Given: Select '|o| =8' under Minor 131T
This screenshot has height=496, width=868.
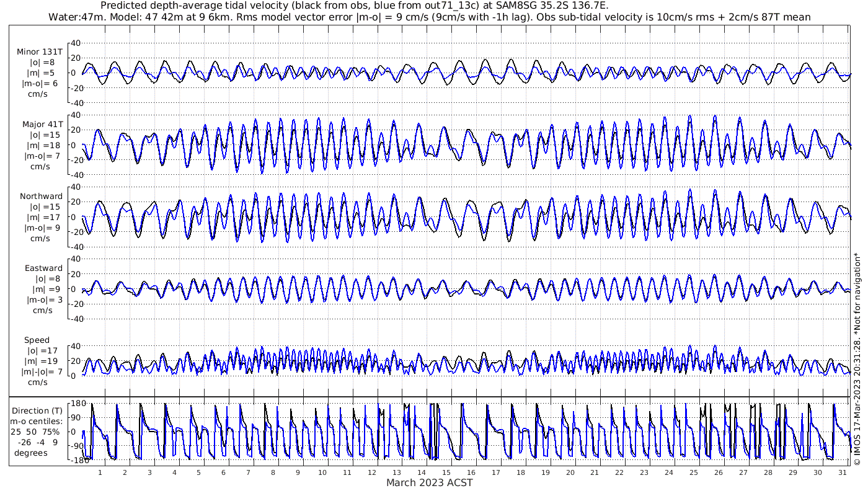Looking at the screenshot, I should [x=42, y=63].
